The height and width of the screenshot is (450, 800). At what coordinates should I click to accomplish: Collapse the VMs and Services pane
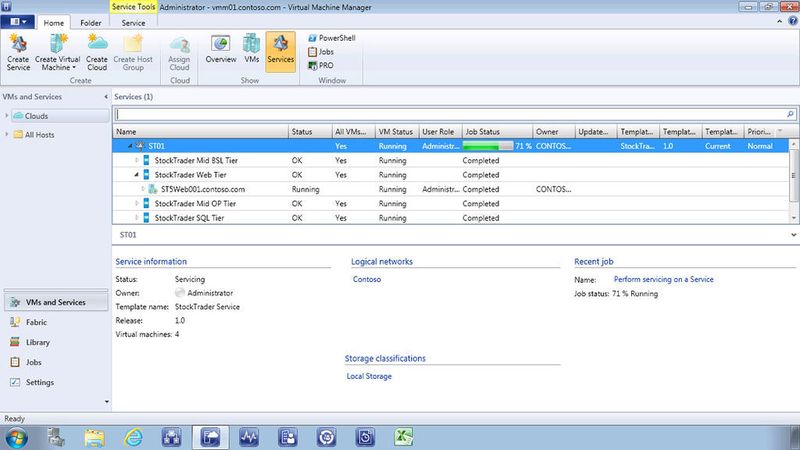pyautogui.click(x=106, y=96)
